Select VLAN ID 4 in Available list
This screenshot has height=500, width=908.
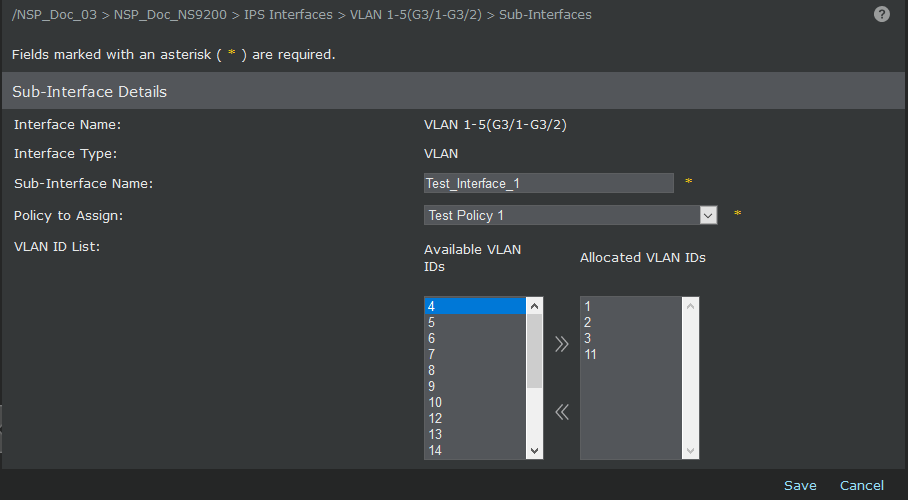(x=475, y=306)
